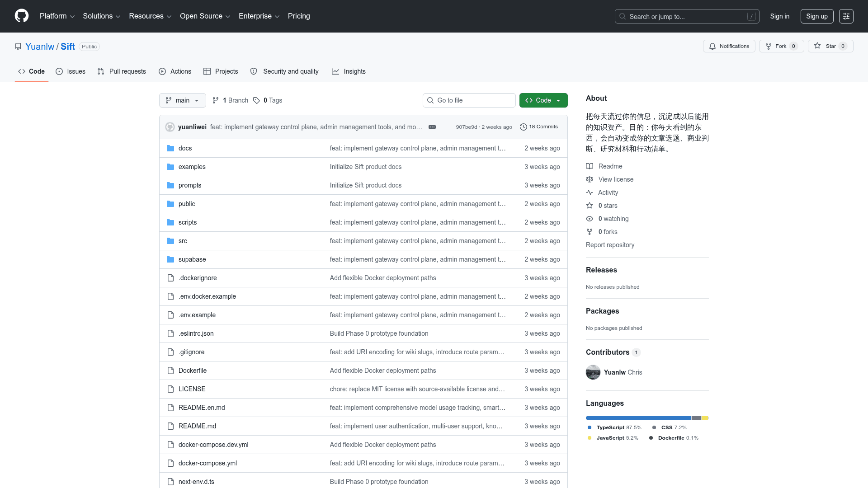
Task: Open the .eslintrc.json file
Action: click(x=196, y=333)
